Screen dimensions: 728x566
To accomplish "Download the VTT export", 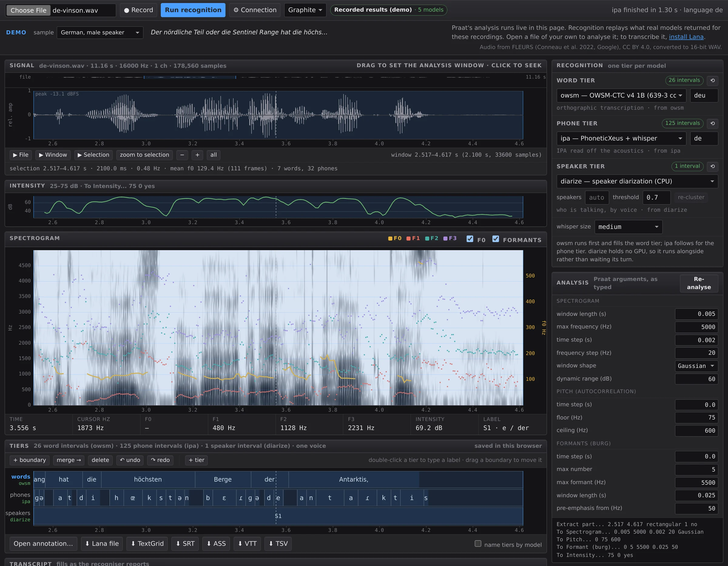I will 247,543.
